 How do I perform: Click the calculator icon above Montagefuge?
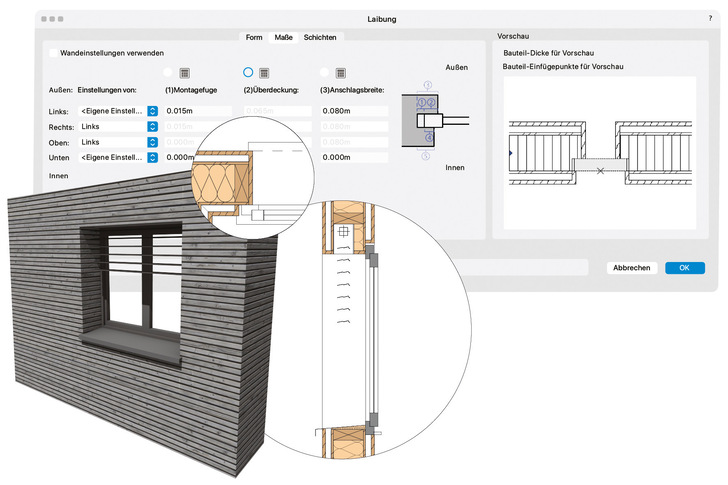click(x=185, y=73)
